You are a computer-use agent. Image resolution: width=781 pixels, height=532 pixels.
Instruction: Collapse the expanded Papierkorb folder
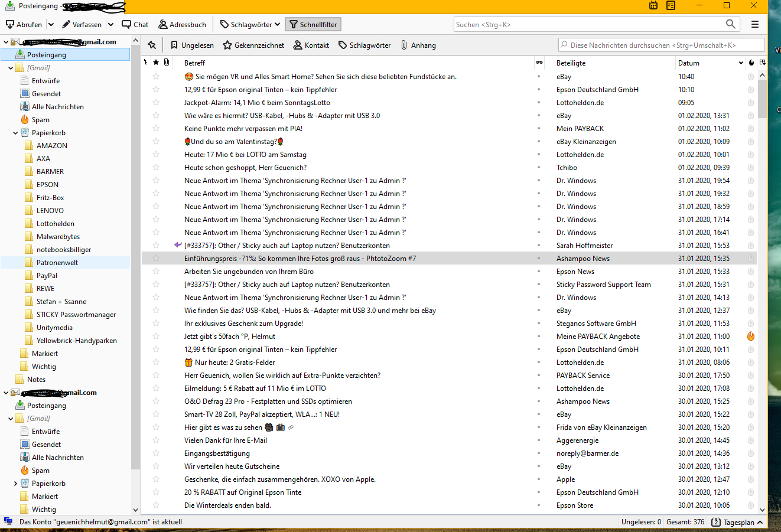tap(15, 133)
